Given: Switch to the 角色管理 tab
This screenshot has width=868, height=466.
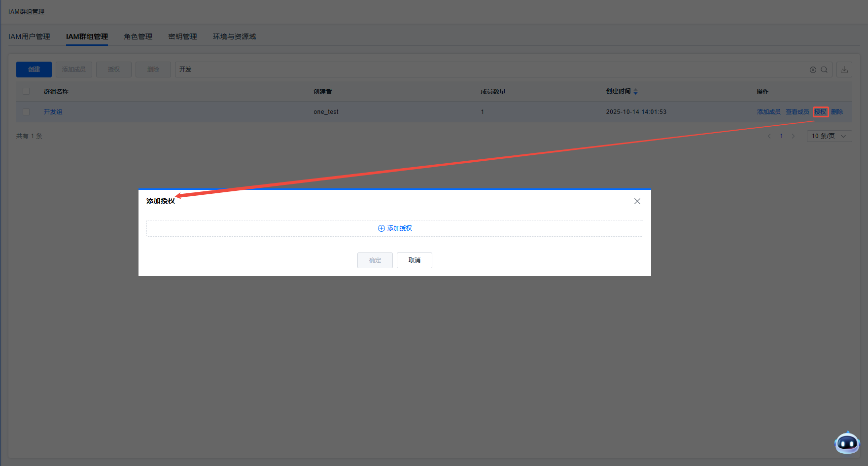Looking at the screenshot, I should click(138, 36).
